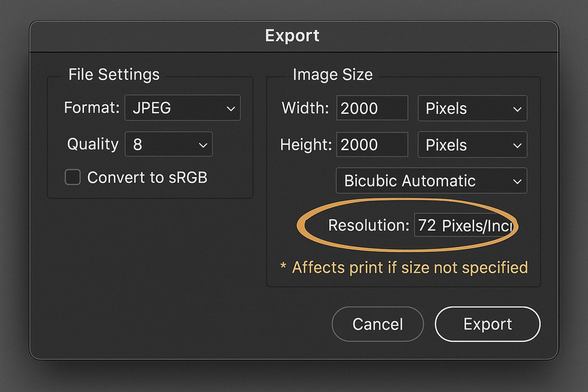Click the affects print warning note text

click(x=404, y=267)
